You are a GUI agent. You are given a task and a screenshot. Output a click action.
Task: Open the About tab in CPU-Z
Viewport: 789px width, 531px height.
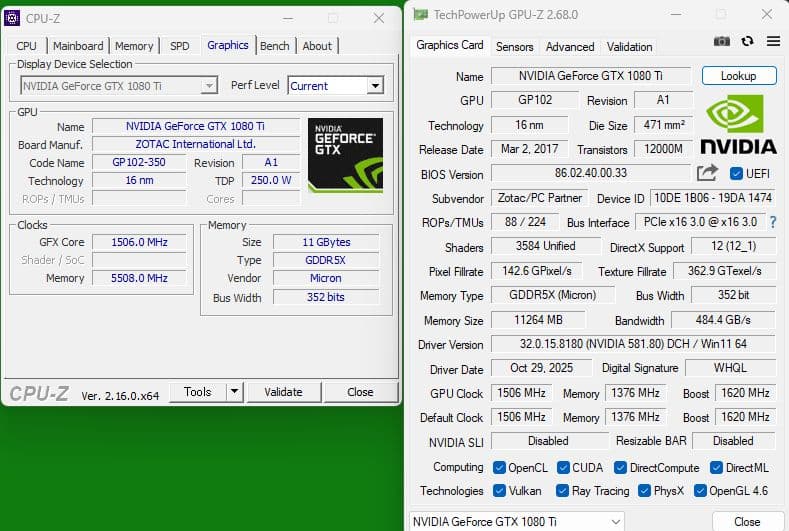pos(317,46)
